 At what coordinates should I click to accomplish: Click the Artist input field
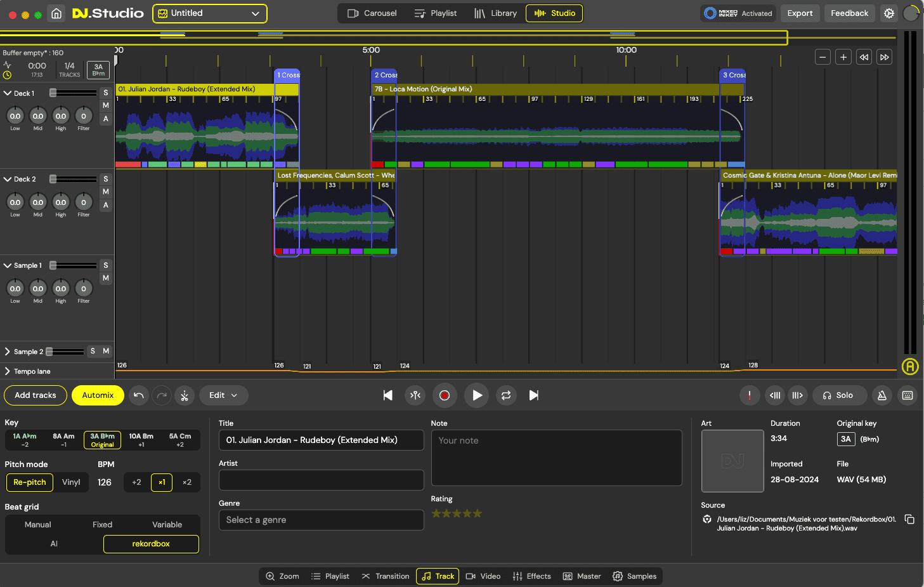(321, 480)
